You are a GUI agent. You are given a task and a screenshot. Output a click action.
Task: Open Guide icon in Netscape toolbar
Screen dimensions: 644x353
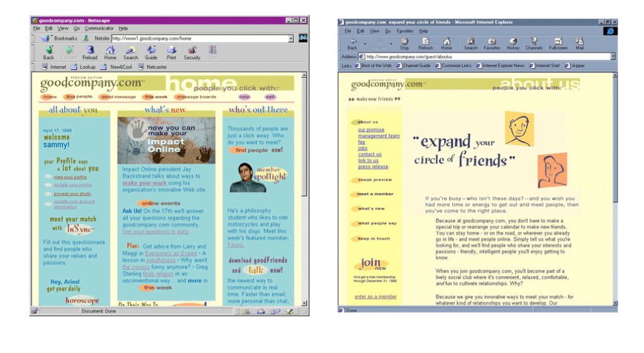151,53
